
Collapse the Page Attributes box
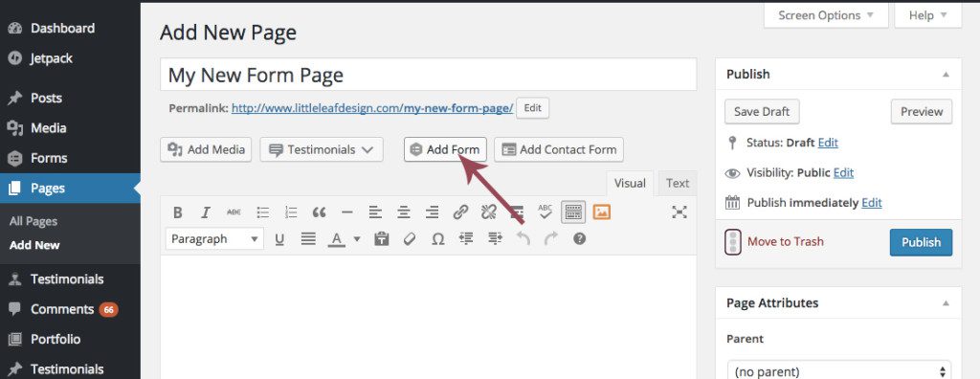pyautogui.click(x=946, y=303)
